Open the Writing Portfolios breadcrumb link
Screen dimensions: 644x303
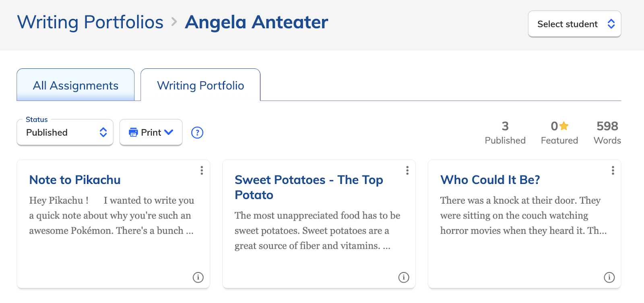(90, 22)
